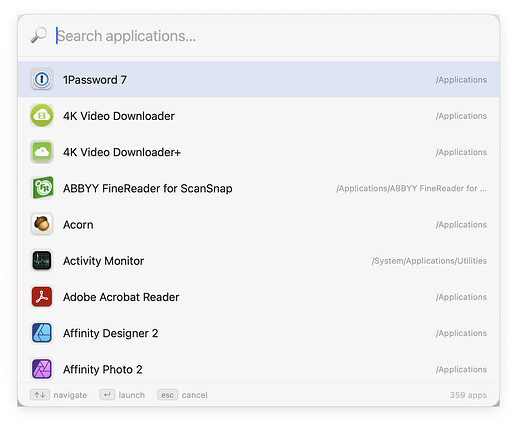Click the ABBYY FineReader app icon
This screenshot has height=426, width=517.
(42, 188)
